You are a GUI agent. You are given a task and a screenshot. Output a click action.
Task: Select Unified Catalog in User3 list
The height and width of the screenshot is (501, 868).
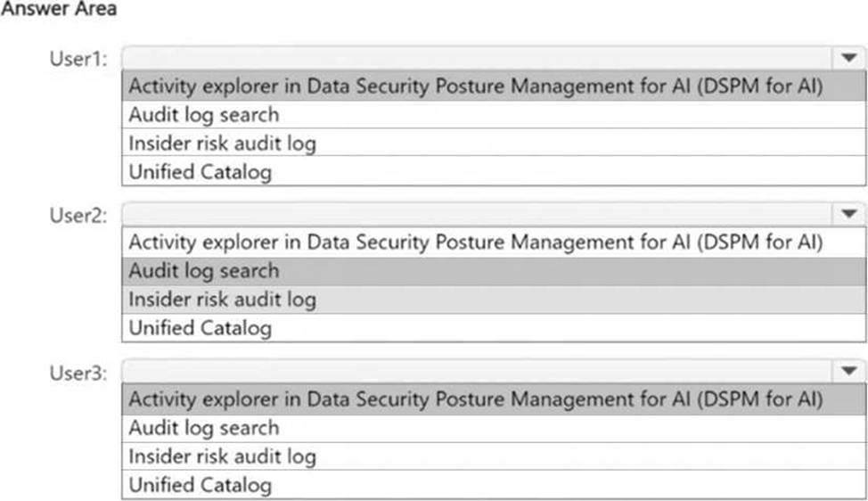[200, 486]
